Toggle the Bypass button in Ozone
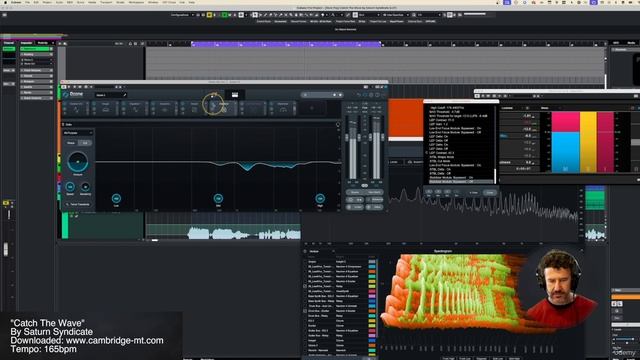Screen dimensions: 640x360 tap(355, 192)
